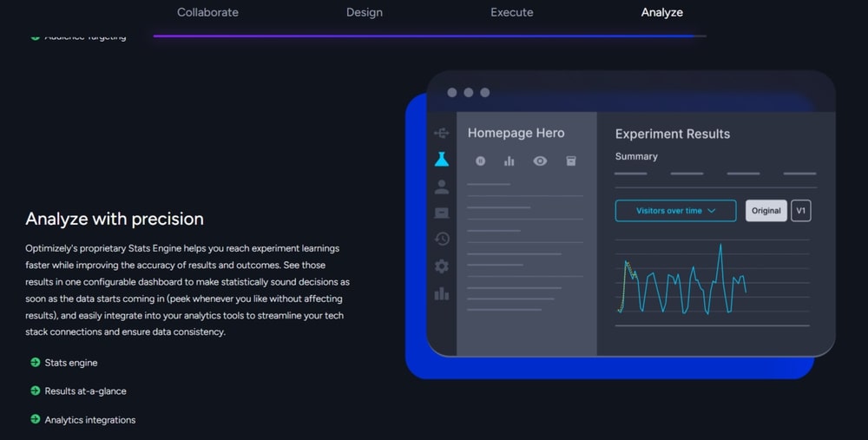Click green arrow icon beside Stats engine
868x440 pixels.
35,362
